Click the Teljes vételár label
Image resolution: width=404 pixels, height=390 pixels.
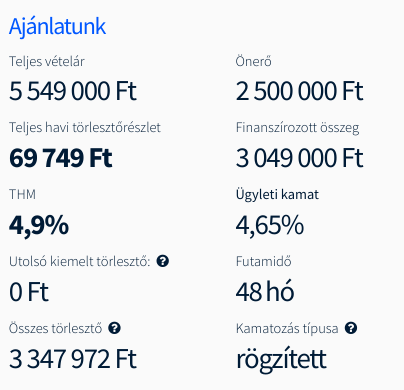click(x=47, y=62)
